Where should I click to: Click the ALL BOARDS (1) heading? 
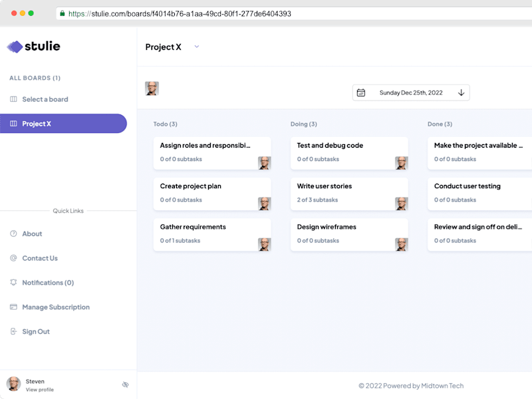35,78
